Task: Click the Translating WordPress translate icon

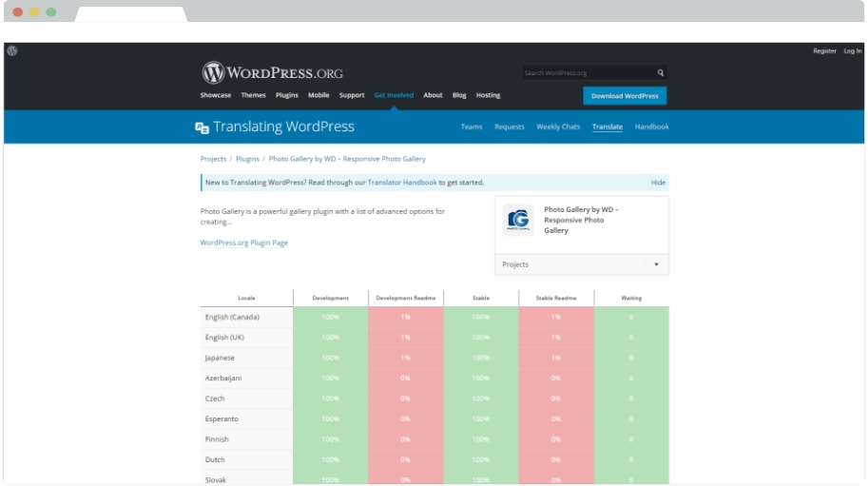Action: (203, 127)
